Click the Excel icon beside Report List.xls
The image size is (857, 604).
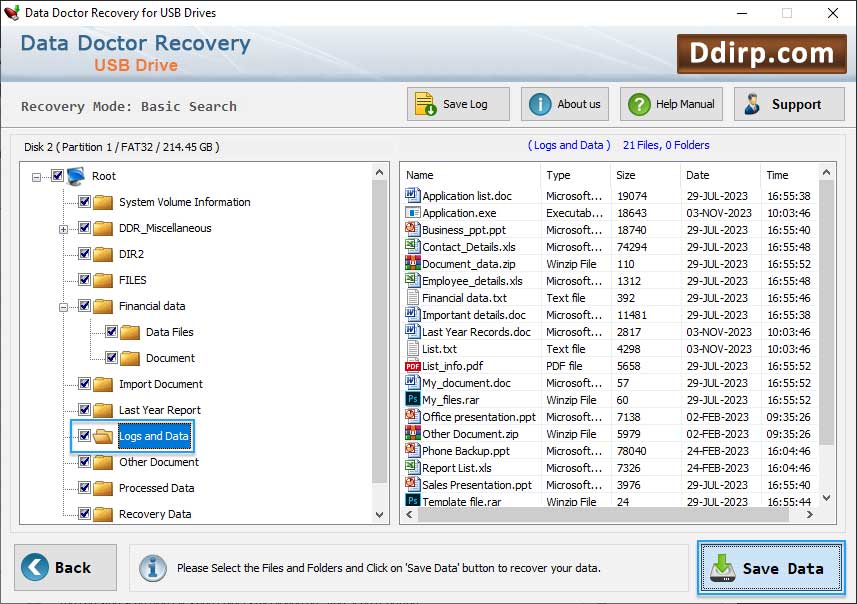[412, 466]
